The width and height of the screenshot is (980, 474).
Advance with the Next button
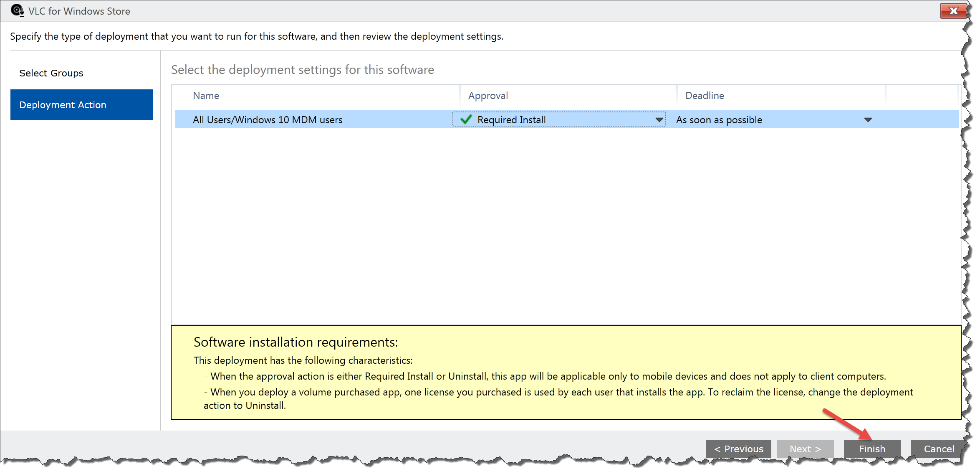[x=805, y=449]
